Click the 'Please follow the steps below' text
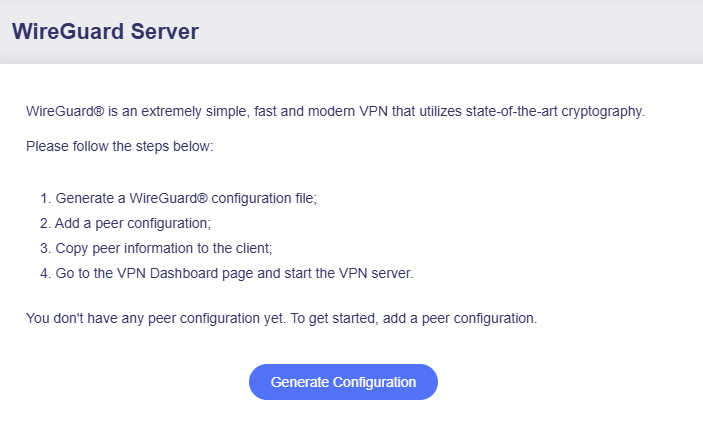 click(119, 146)
